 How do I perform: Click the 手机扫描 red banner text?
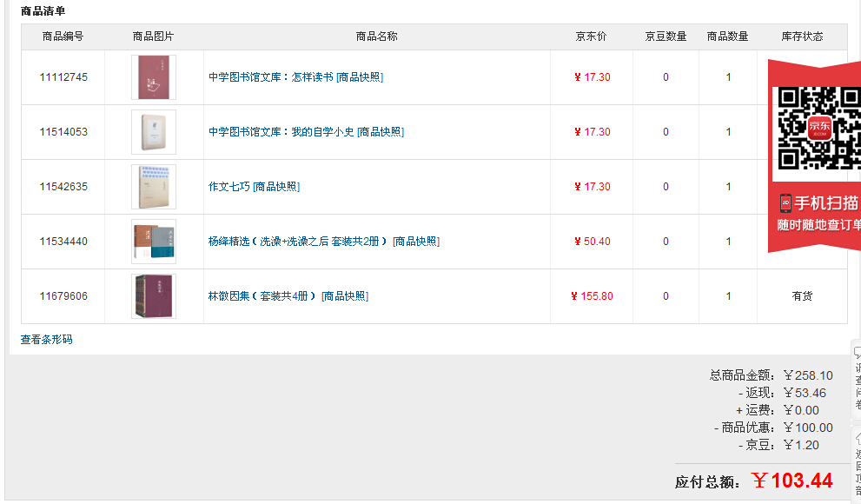click(826, 203)
